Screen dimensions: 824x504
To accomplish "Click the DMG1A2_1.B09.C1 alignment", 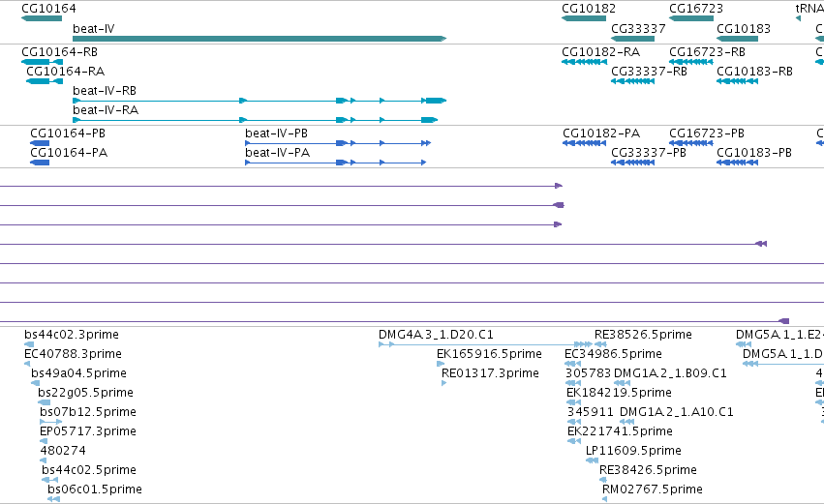I will pos(622,383).
